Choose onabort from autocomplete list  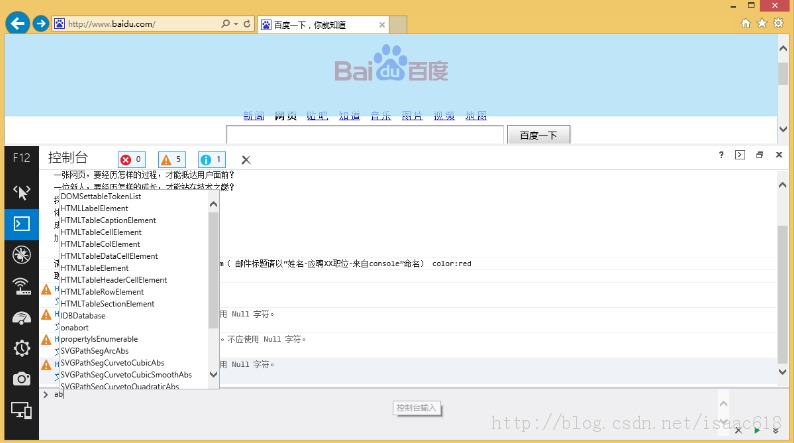click(74, 328)
